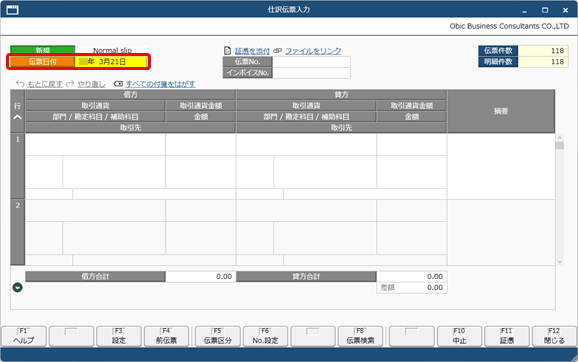Open 証憑を添付 link
This screenshot has height=362, width=578.
(x=252, y=51)
